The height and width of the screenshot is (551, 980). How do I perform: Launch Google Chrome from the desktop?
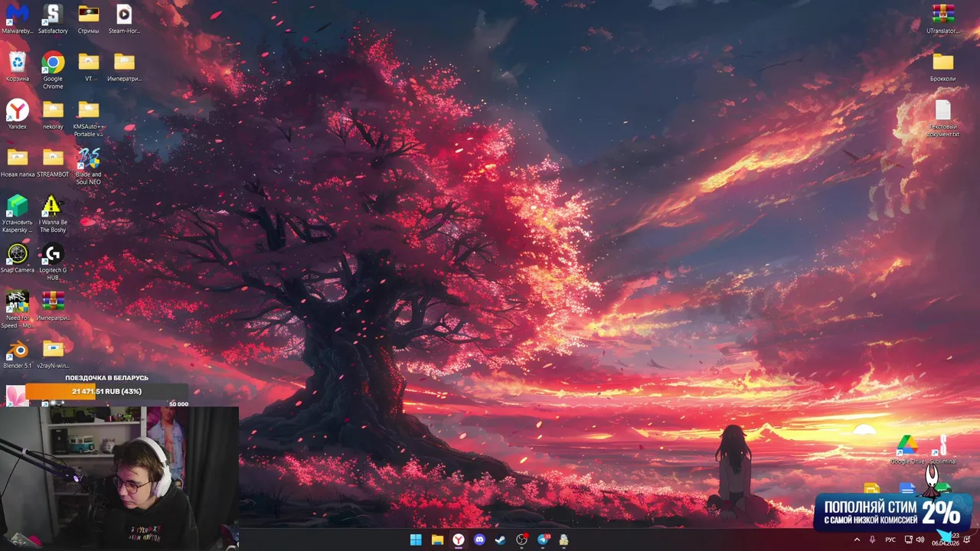click(x=53, y=70)
